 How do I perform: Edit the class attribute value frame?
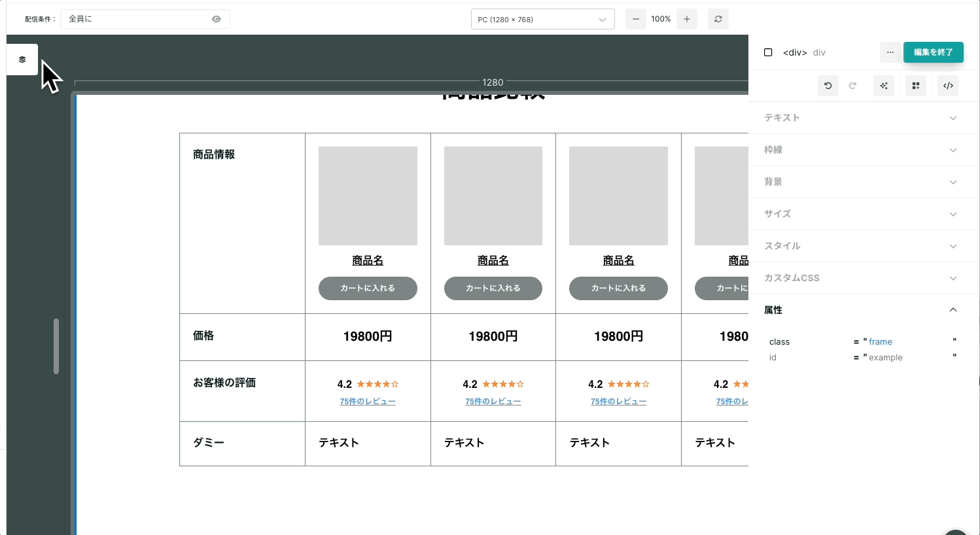click(x=881, y=342)
